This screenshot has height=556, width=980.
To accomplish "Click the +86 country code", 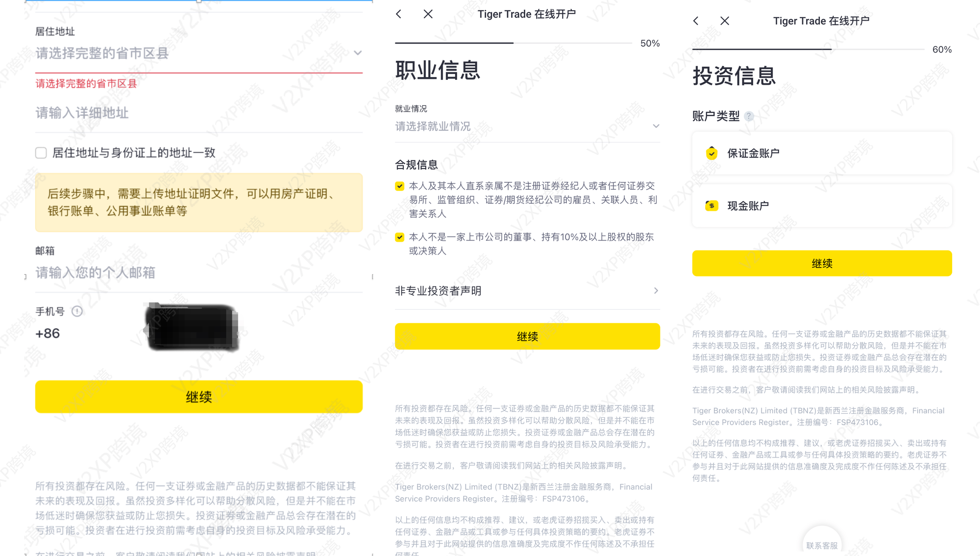I will tap(48, 333).
